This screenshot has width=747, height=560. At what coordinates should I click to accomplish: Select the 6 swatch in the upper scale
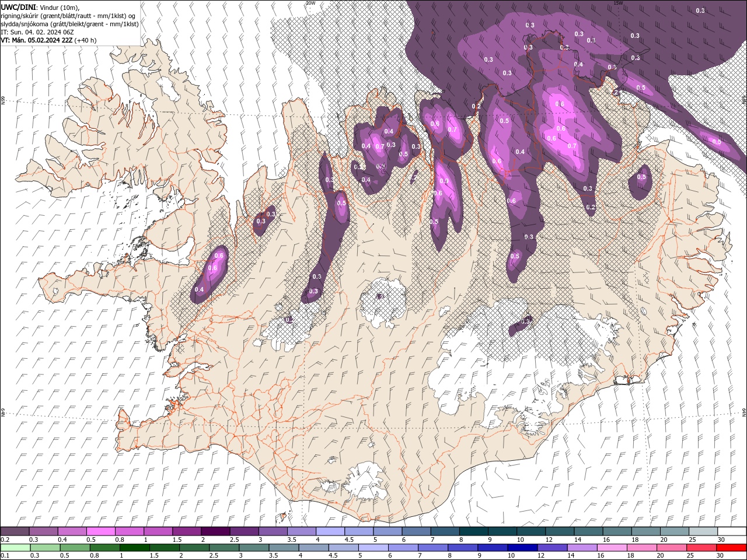coord(416,531)
